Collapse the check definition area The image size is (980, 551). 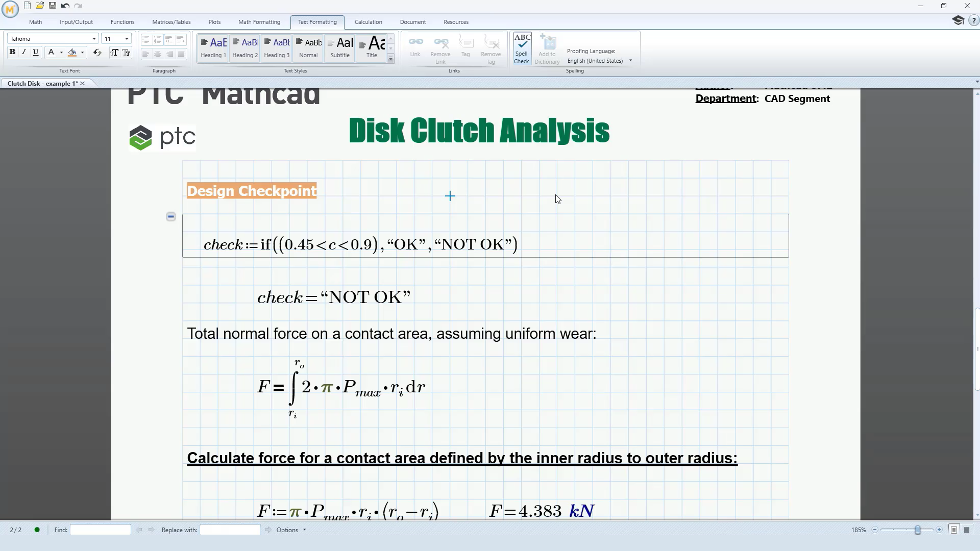(x=171, y=217)
